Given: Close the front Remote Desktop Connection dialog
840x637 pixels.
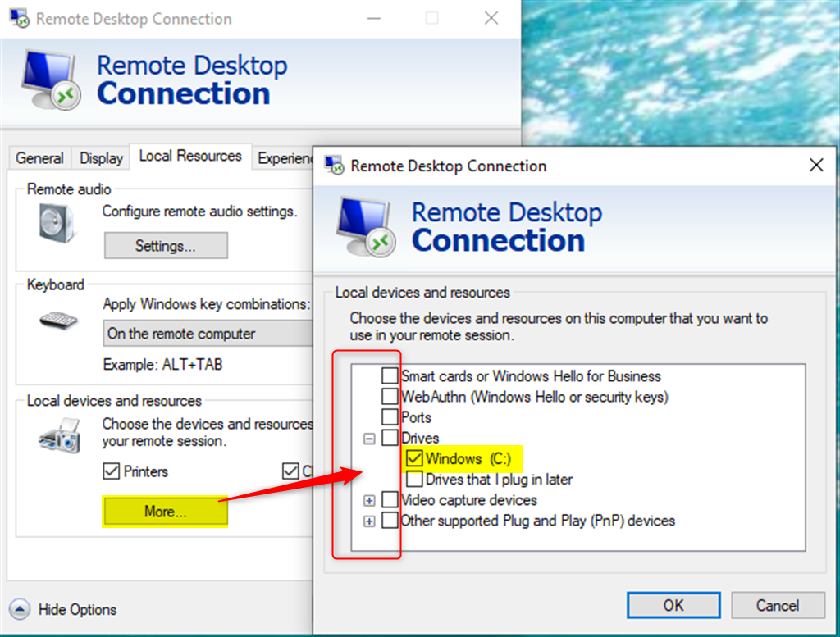Looking at the screenshot, I should 816,165.
